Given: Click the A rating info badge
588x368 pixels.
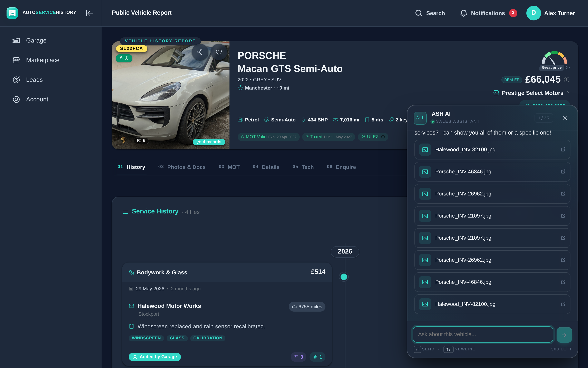Looking at the screenshot, I should (124, 58).
